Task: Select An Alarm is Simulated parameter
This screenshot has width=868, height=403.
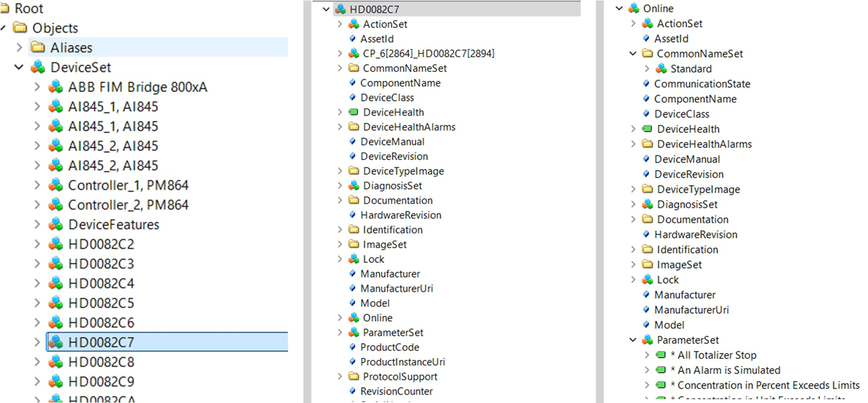Action: tap(728, 370)
